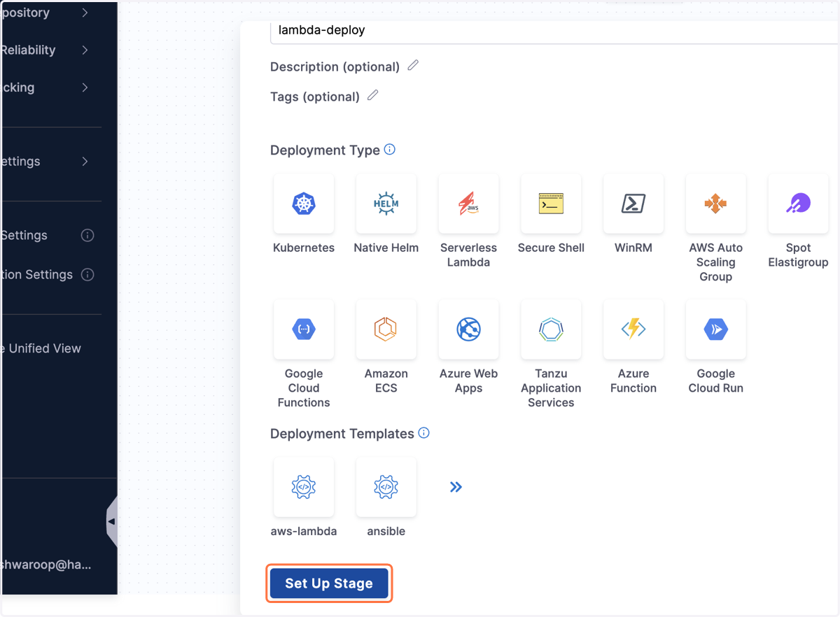
Task: Open the sidebar Settings entry info icon
Action: [x=87, y=235]
